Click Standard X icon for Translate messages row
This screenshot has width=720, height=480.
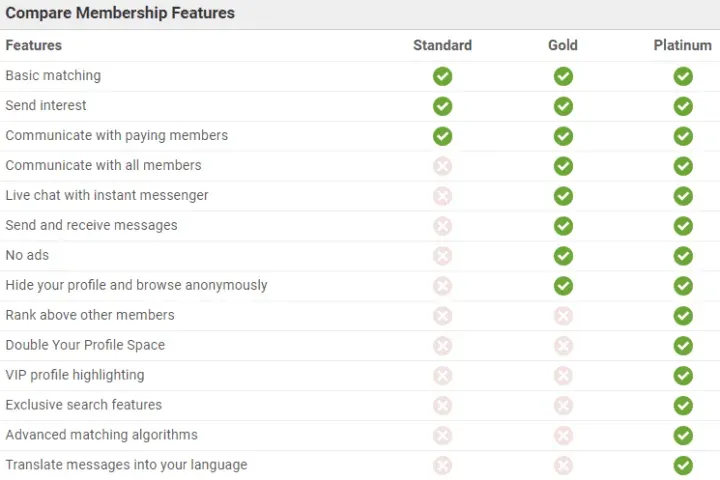(x=442, y=465)
